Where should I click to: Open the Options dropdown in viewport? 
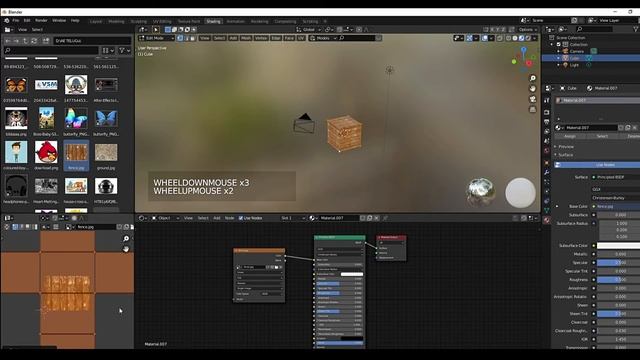(x=527, y=29)
